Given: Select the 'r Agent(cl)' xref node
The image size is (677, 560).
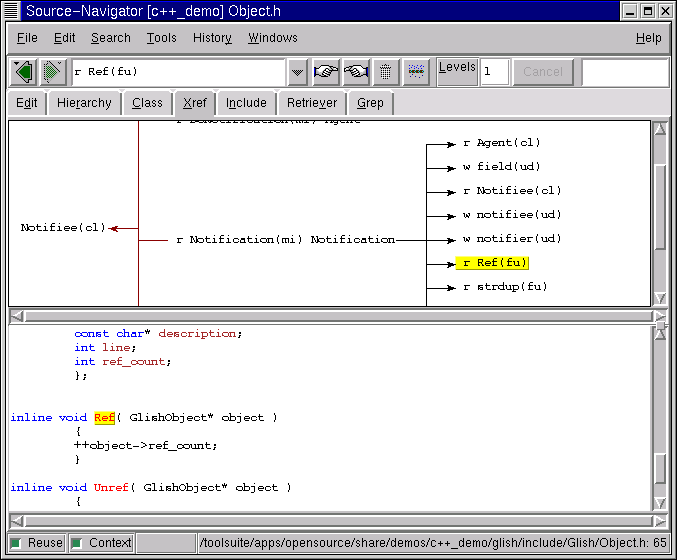Looking at the screenshot, I should [x=501, y=143].
